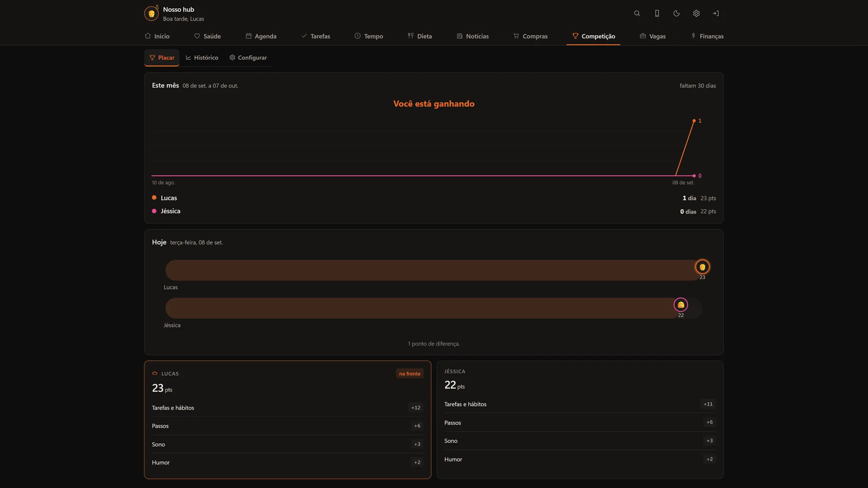This screenshot has width=868, height=488.
Task: Open the Tarefas tab
Action: point(316,36)
